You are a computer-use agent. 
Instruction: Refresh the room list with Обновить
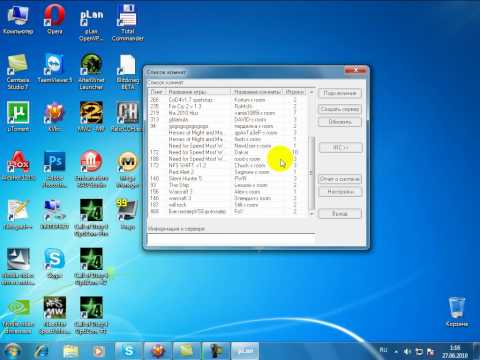point(340,122)
